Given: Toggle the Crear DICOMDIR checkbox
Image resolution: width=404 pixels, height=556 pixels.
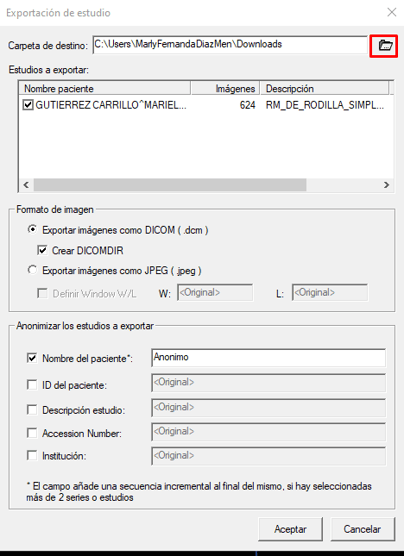Looking at the screenshot, I should [42, 250].
